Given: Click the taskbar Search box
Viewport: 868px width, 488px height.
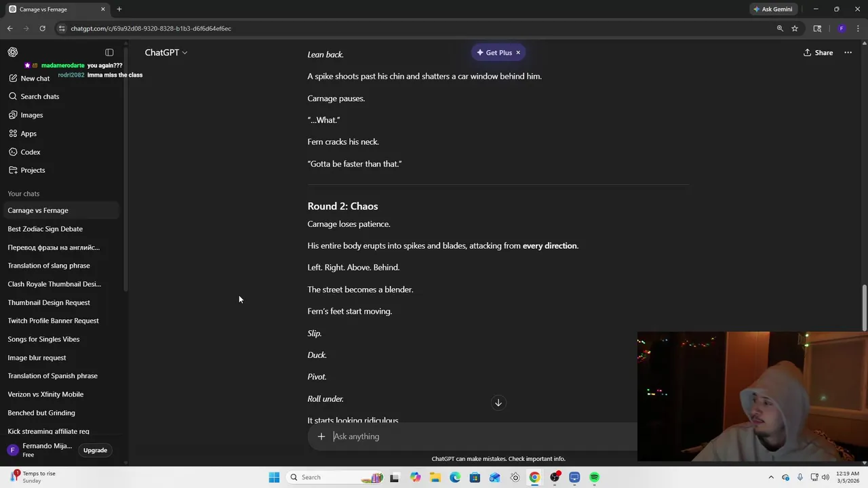Looking at the screenshot, I should click(x=336, y=477).
